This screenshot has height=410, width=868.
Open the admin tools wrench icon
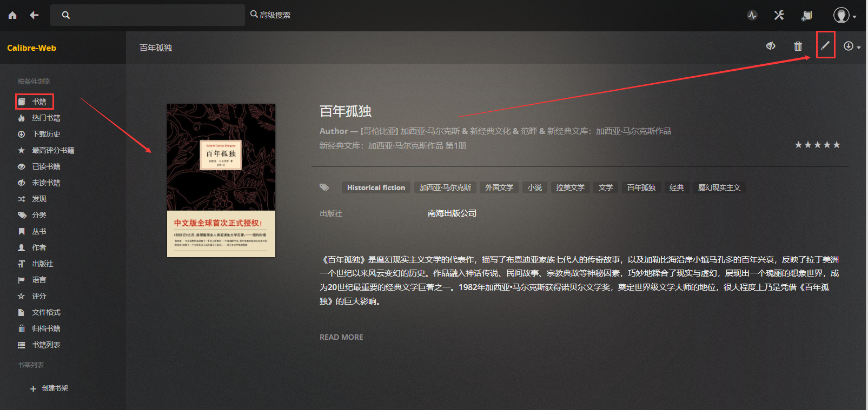779,15
